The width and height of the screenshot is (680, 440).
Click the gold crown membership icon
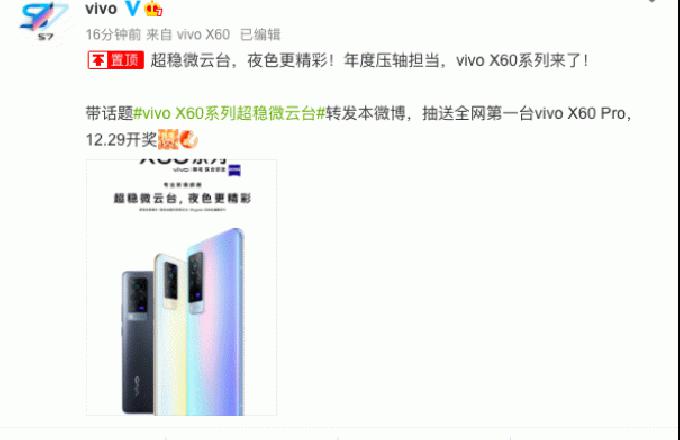click(153, 8)
